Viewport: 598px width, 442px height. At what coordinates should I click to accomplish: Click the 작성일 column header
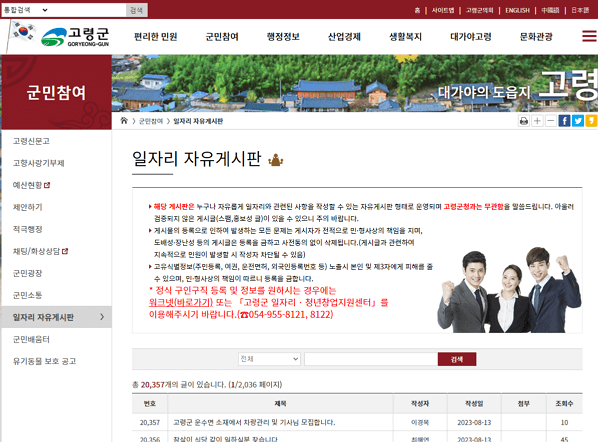(474, 403)
